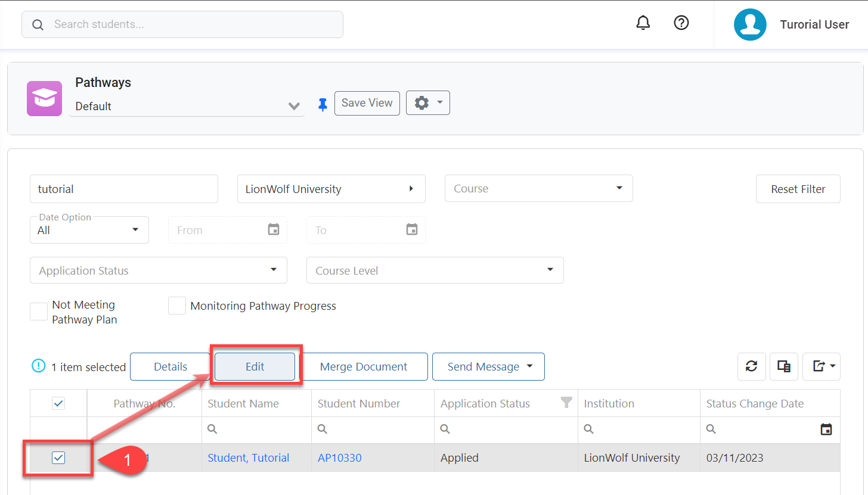The image size is (868, 495).
Task: Click the Edit button
Action: pyautogui.click(x=255, y=367)
